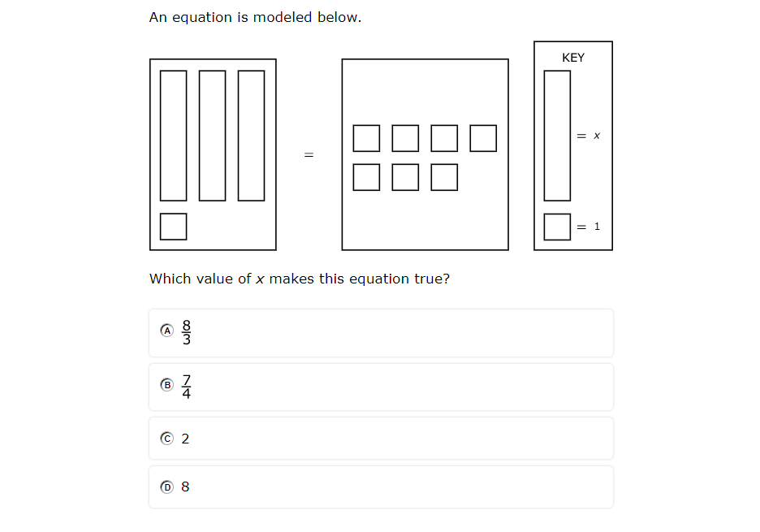Select radio button A
Screen dimensions: 760x532
(167, 331)
